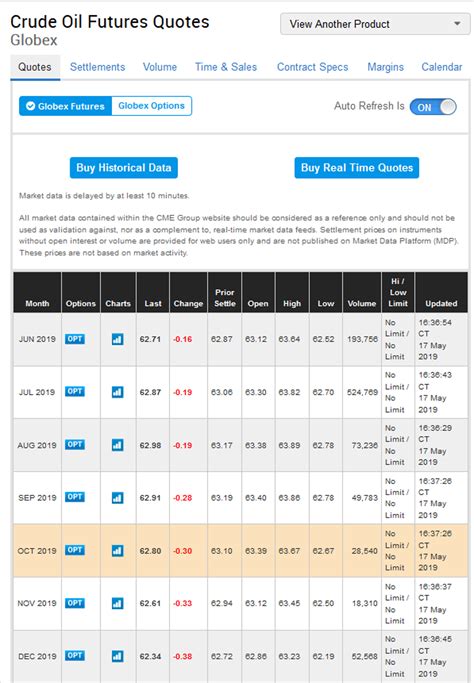Open the chart icon for JUN 2019
This screenshot has width=474, height=683.
(x=117, y=339)
